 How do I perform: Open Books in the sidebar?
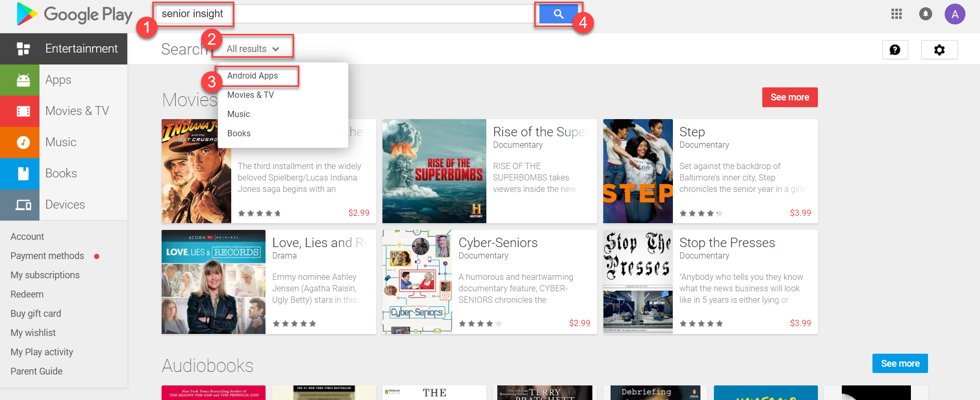pyautogui.click(x=63, y=174)
